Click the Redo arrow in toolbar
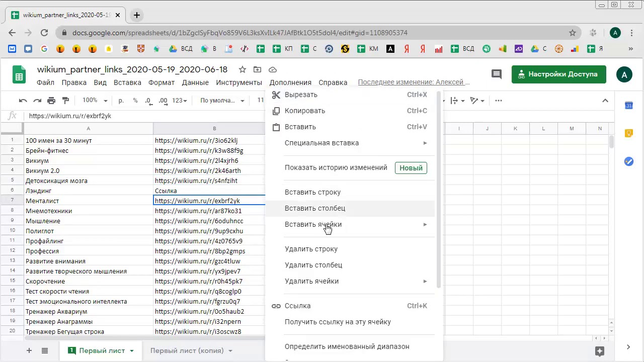This screenshot has height=362, width=644. pyautogui.click(x=37, y=101)
